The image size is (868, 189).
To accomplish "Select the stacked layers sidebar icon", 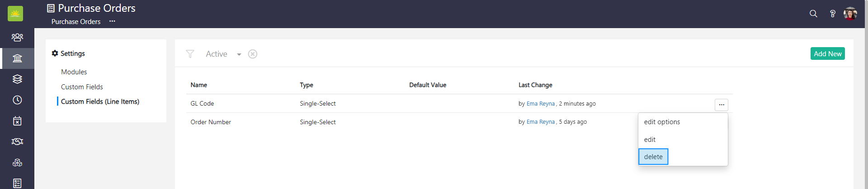I will click(x=17, y=79).
